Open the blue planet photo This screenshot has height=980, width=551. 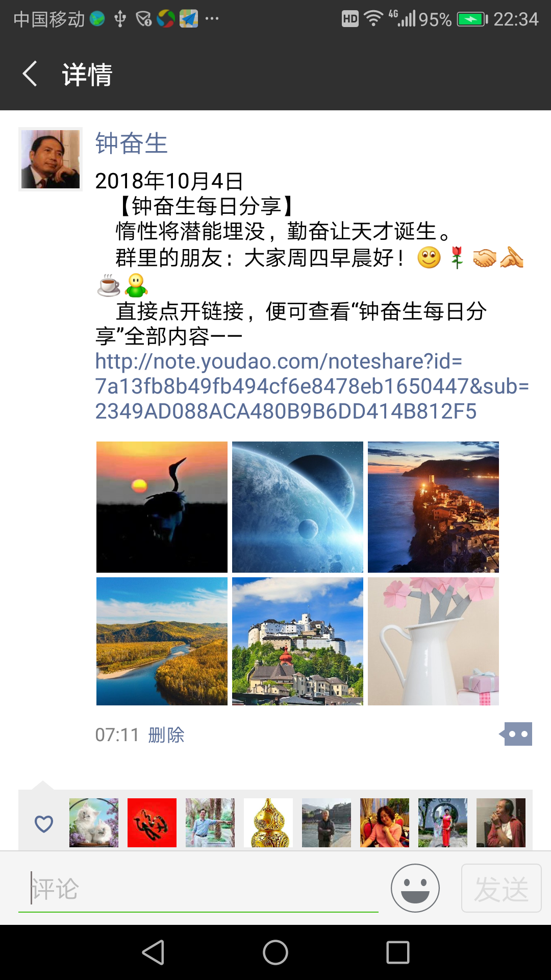click(x=297, y=507)
